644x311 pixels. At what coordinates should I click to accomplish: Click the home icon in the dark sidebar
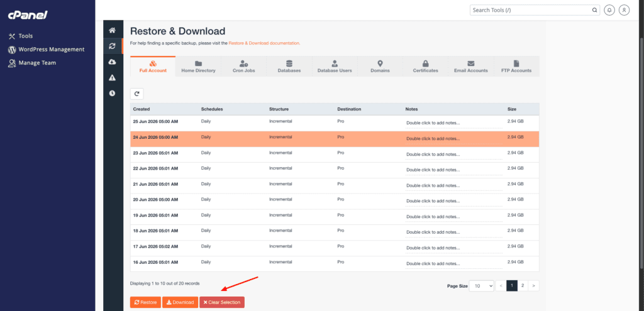[112, 30]
